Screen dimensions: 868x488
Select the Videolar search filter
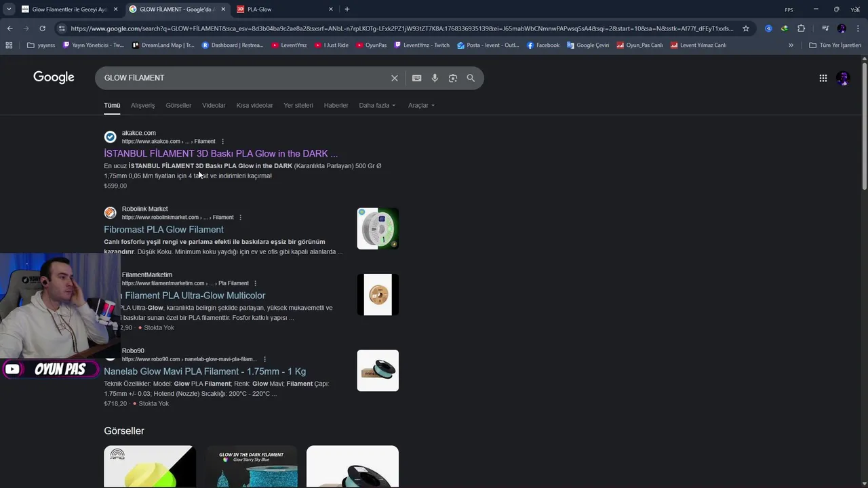(x=214, y=106)
